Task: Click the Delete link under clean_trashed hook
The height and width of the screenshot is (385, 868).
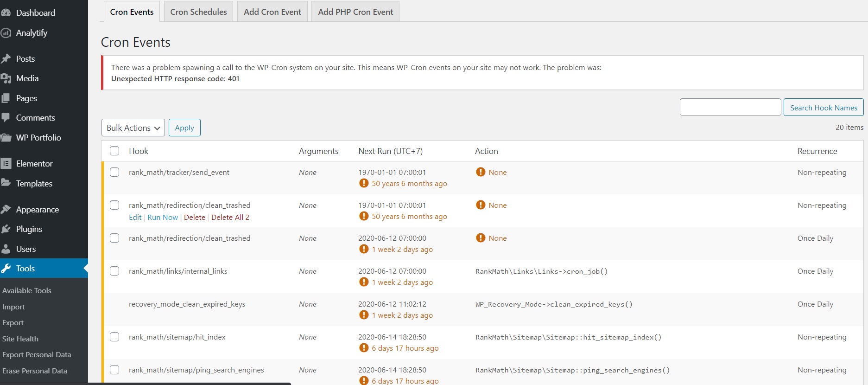Action: (x=195, y=217)
